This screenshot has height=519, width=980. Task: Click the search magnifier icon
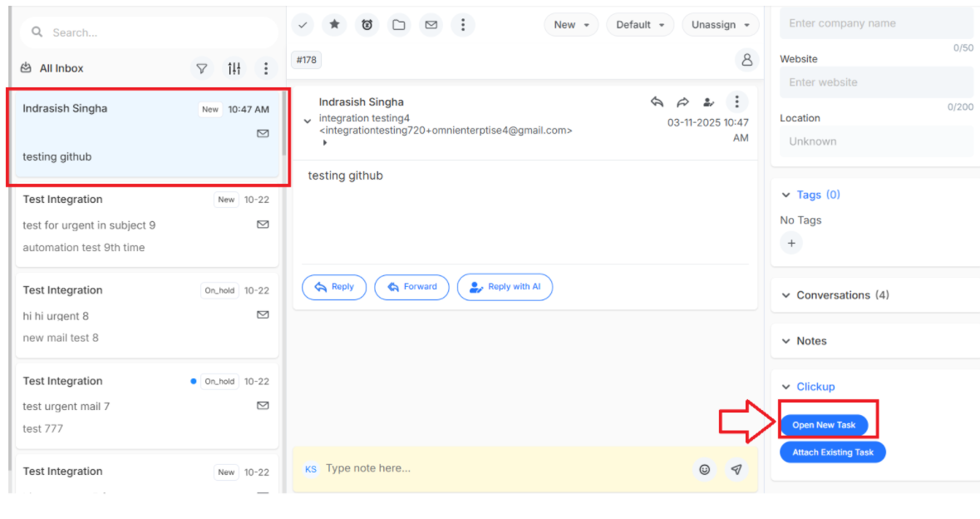coord(37,32)
